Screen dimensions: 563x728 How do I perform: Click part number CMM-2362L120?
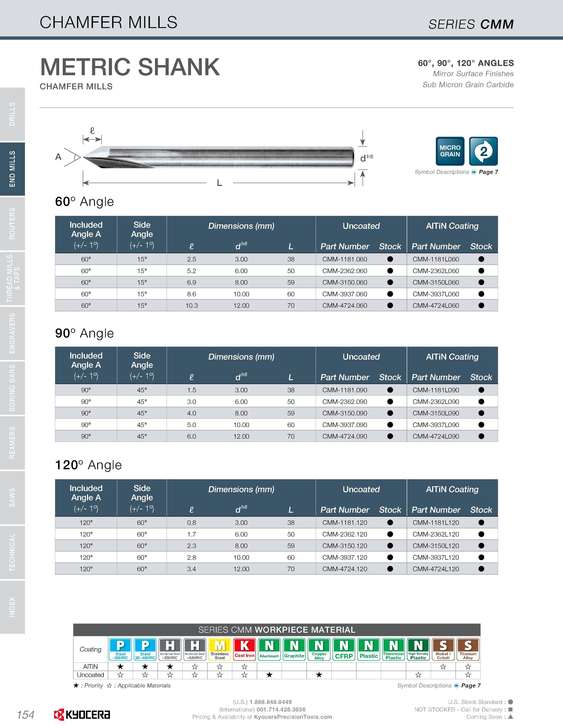point(436,534)
